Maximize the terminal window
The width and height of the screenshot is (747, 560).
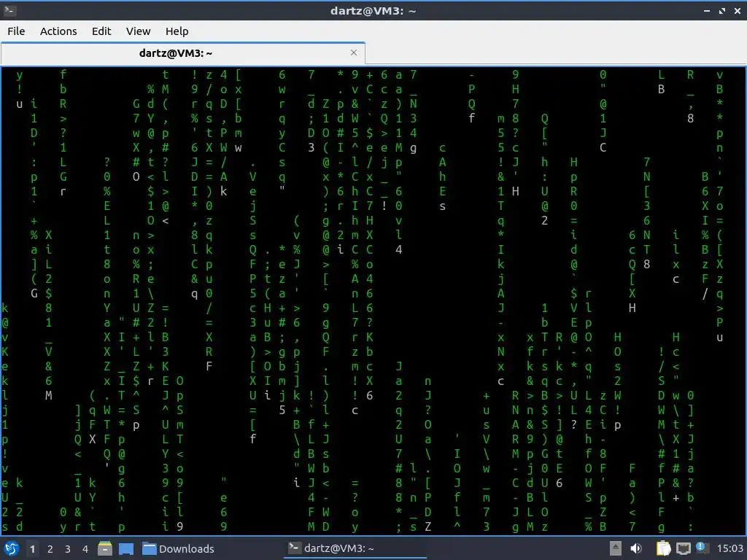coord(722,10)
